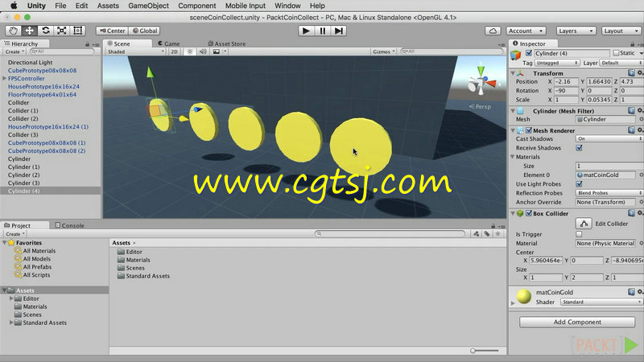Open the Shaded draw mode dropdown
This screenshot has height=362, width=644.
(135, 51)
